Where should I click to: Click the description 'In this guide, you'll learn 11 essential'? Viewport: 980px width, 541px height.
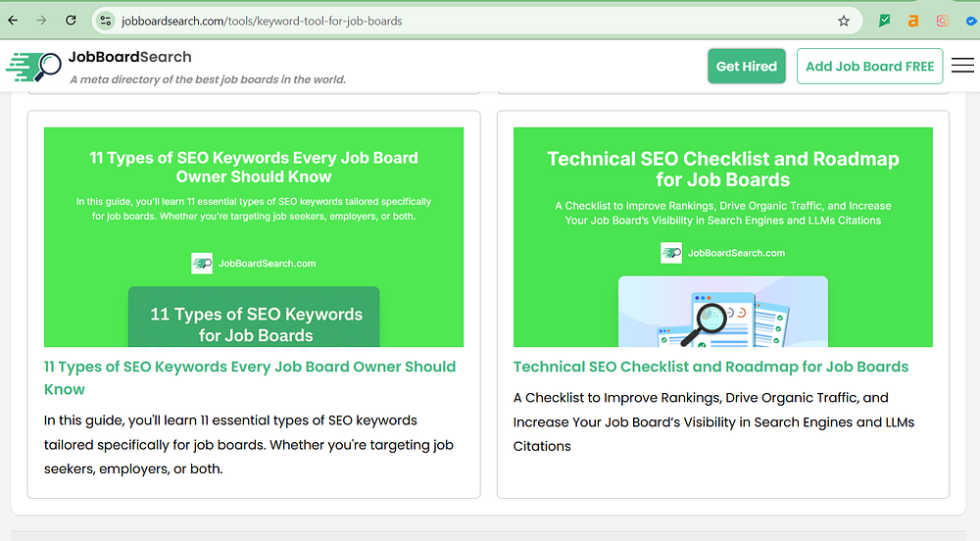249,445
